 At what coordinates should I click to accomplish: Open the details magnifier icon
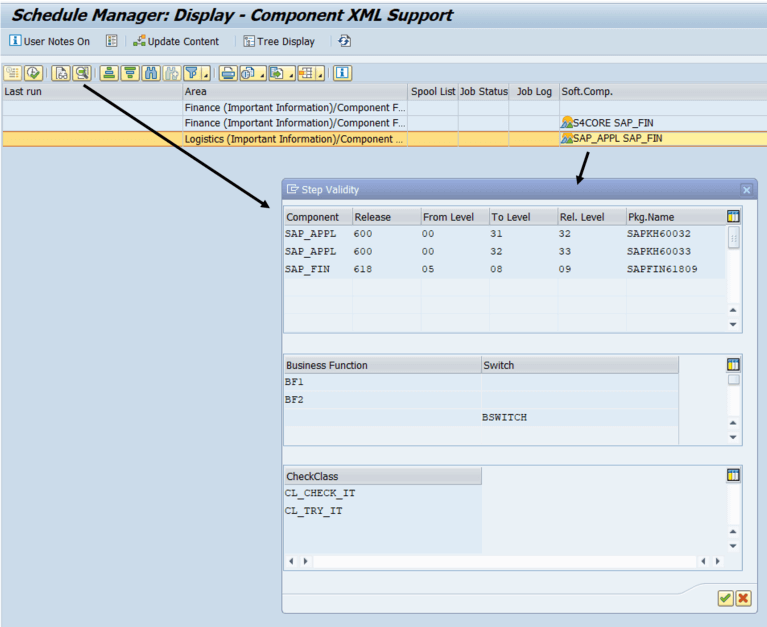pyautogui.click(x=82, y=73)
